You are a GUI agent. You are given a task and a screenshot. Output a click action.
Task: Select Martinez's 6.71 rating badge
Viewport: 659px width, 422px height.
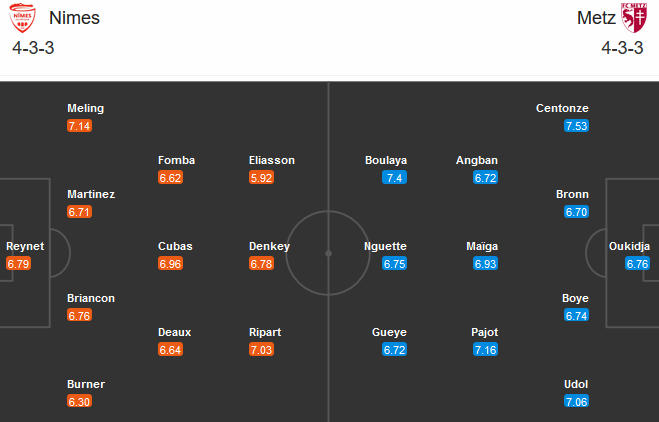click(79, 212)
